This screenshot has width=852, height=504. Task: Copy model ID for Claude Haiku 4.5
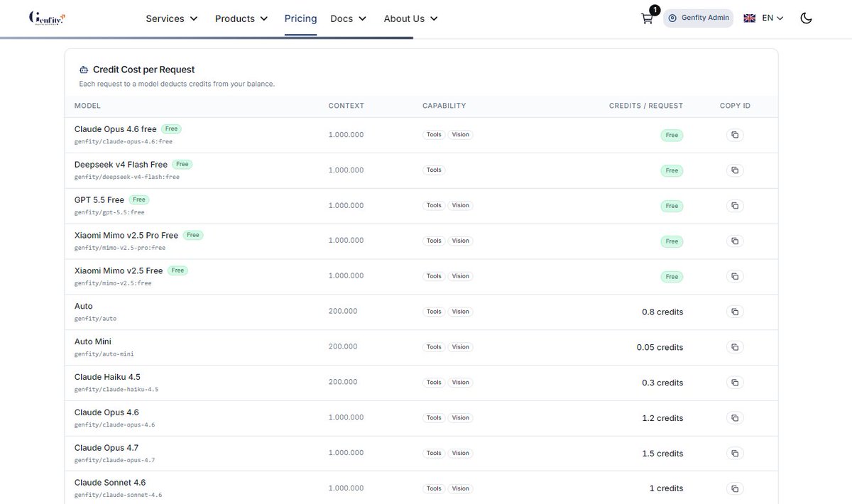pyautogui.click(x=735, y=383)
